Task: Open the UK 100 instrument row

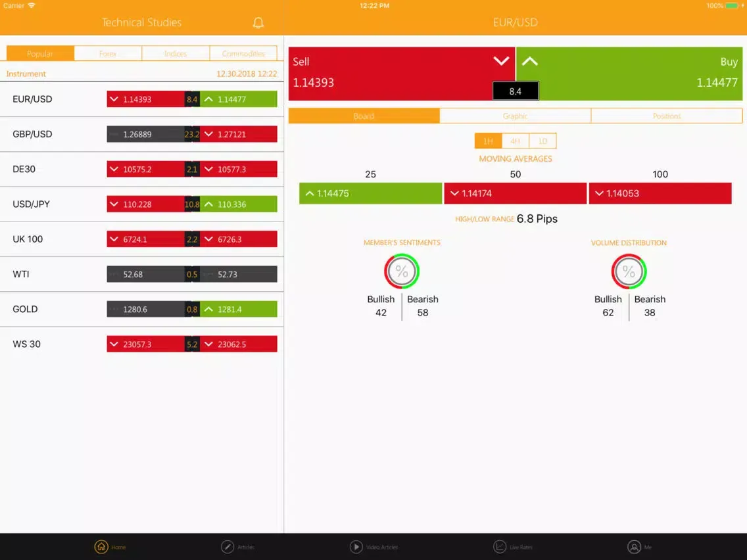Action: coord(142,239)
